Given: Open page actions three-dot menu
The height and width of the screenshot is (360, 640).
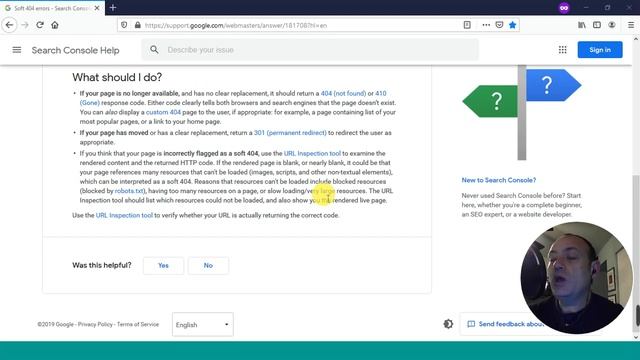Looking at the screenshot, I should pos(486,25).
